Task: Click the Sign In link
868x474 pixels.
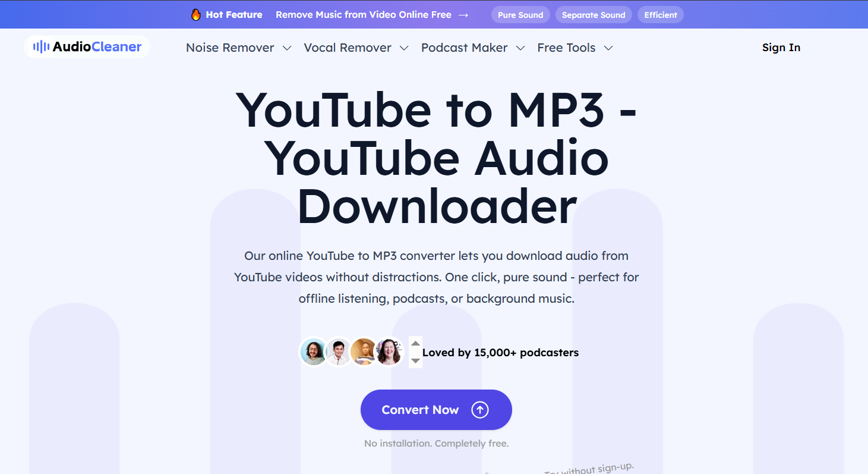Action: pos(781,48)
